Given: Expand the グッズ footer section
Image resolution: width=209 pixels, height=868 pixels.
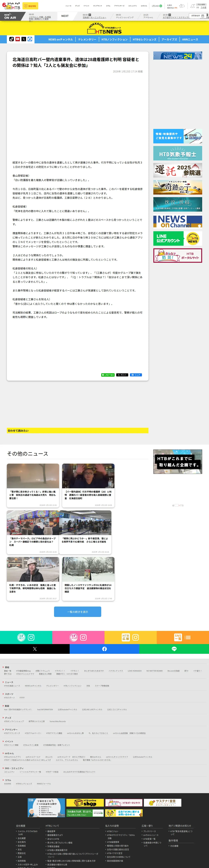Looking at the screenshot, I should pos(8,718).
